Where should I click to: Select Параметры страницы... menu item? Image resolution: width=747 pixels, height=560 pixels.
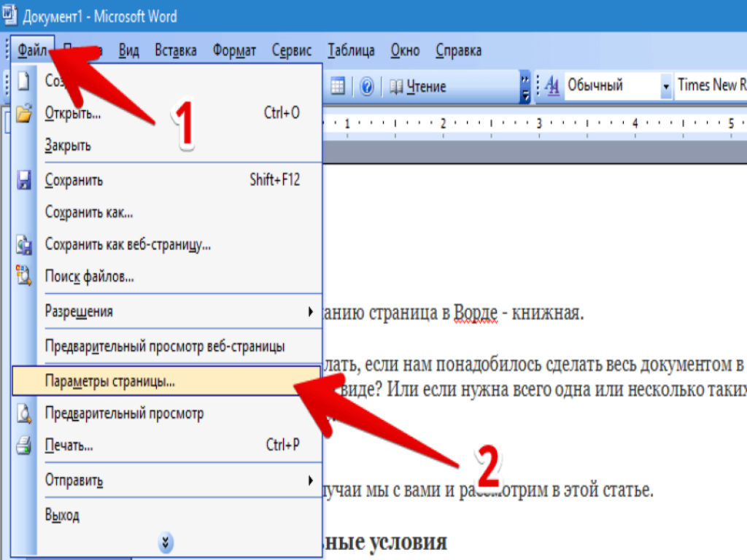click(167, 381)
